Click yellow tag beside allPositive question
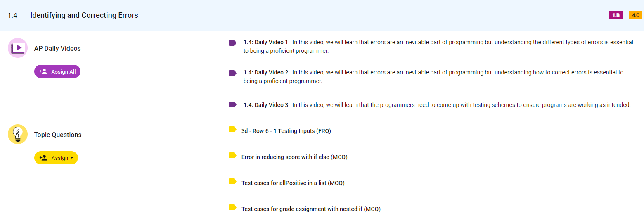This screenshot has width=644, height=223. click(x=232, y=182)
